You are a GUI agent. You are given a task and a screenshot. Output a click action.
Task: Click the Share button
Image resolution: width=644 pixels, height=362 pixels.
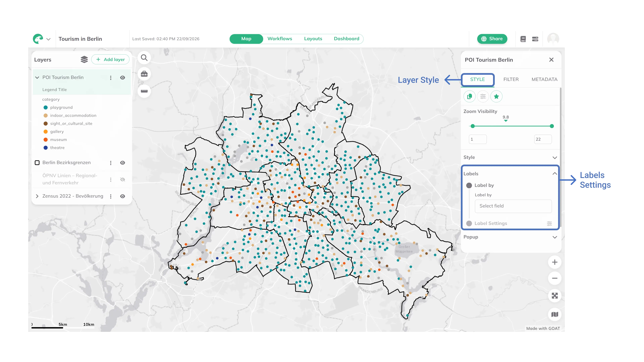tap(492, 39)
